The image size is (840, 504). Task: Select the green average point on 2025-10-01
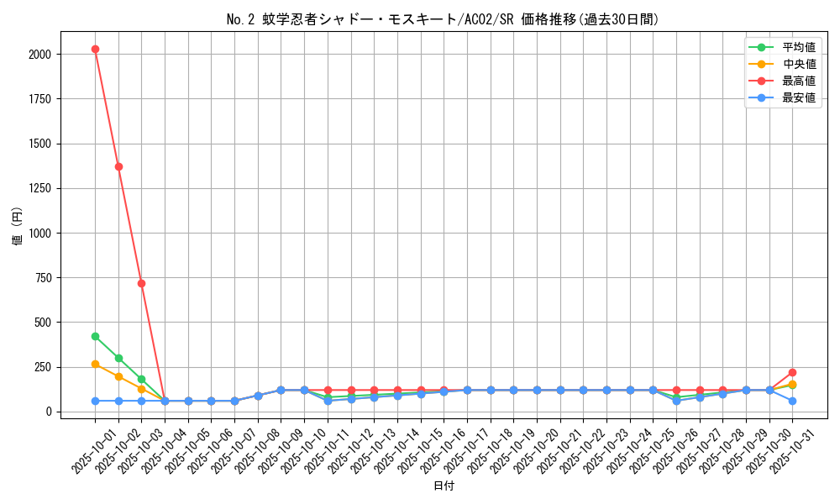[x=94, y=335]
